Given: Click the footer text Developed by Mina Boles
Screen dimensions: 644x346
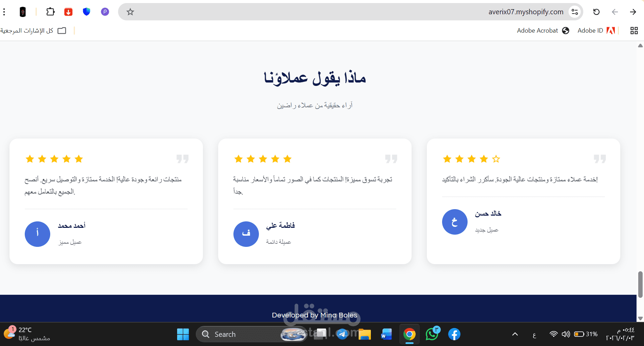Looking at the screenshot, I should pos(315,315).
